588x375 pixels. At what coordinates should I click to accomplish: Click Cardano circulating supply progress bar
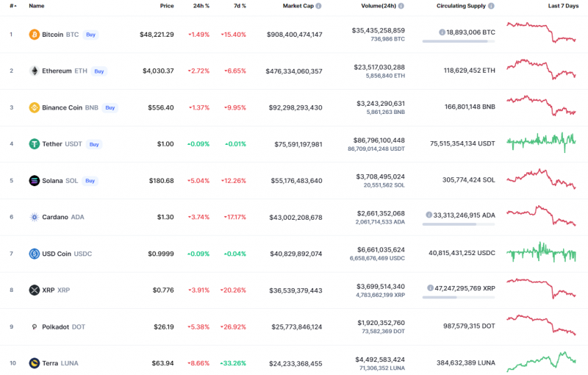[458, 224]
